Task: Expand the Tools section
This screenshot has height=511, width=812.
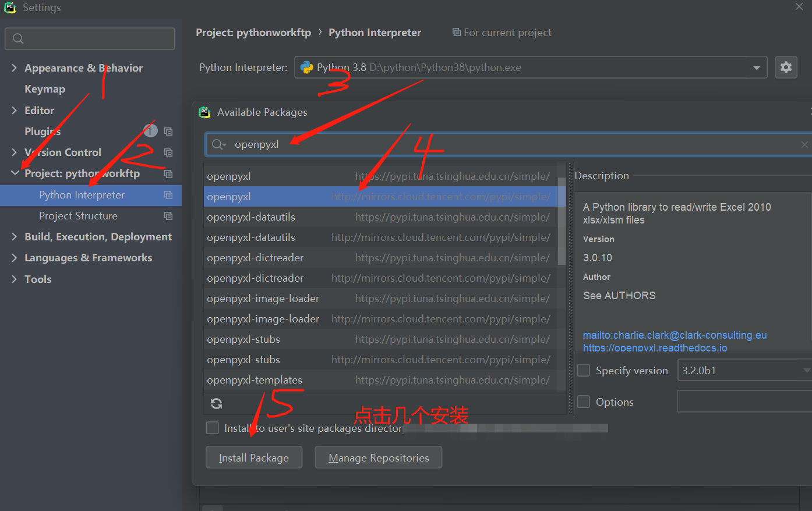Action: (14, 279)
